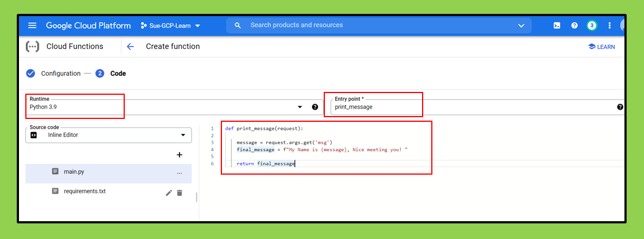Show help for Entry point field
The width and height of the screenshot is (644, 239).
(620, 107)
